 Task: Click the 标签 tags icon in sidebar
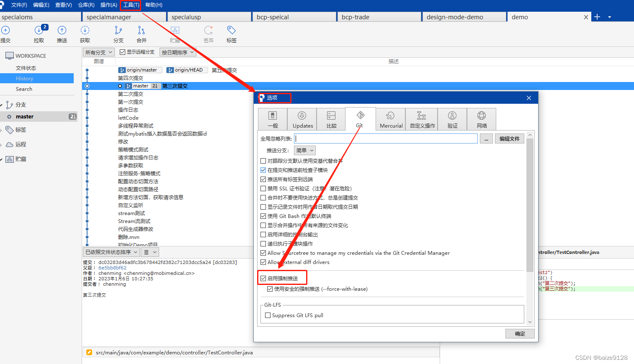click(x=10, y=130)
